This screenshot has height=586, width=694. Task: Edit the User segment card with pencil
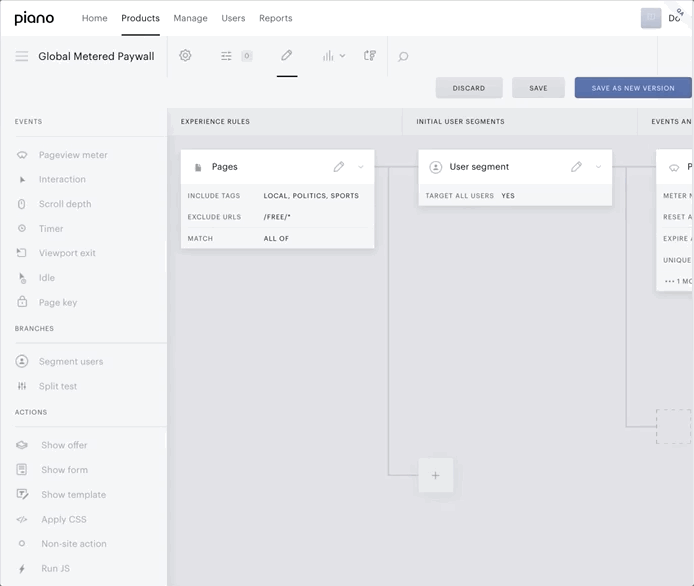pyautogui.click(x=576, y=167)
